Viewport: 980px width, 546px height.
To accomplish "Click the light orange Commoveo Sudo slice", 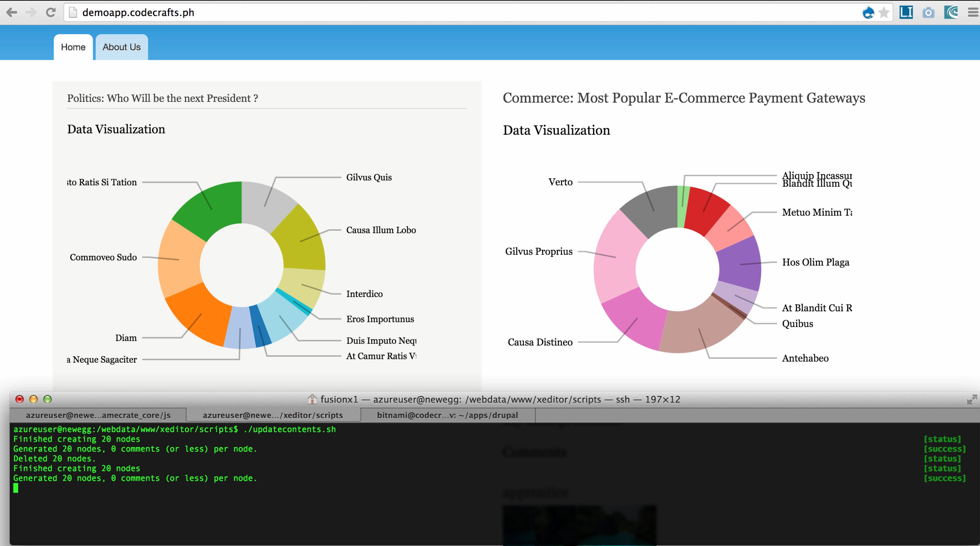I will (179, 259).
